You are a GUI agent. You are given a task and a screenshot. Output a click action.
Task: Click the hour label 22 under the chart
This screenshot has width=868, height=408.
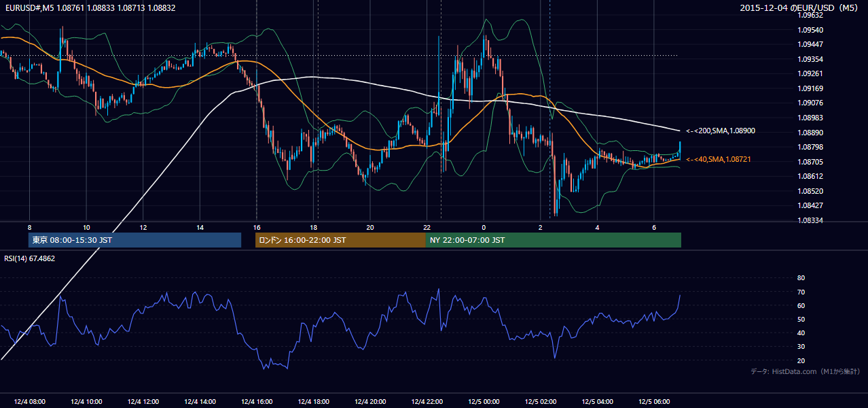[x=427, y=226]
